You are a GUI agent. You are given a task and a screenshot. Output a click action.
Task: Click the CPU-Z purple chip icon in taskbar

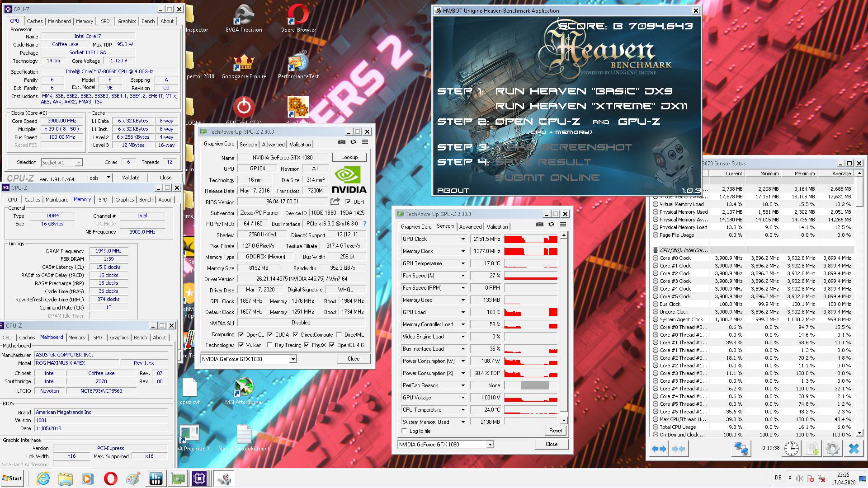199,479
